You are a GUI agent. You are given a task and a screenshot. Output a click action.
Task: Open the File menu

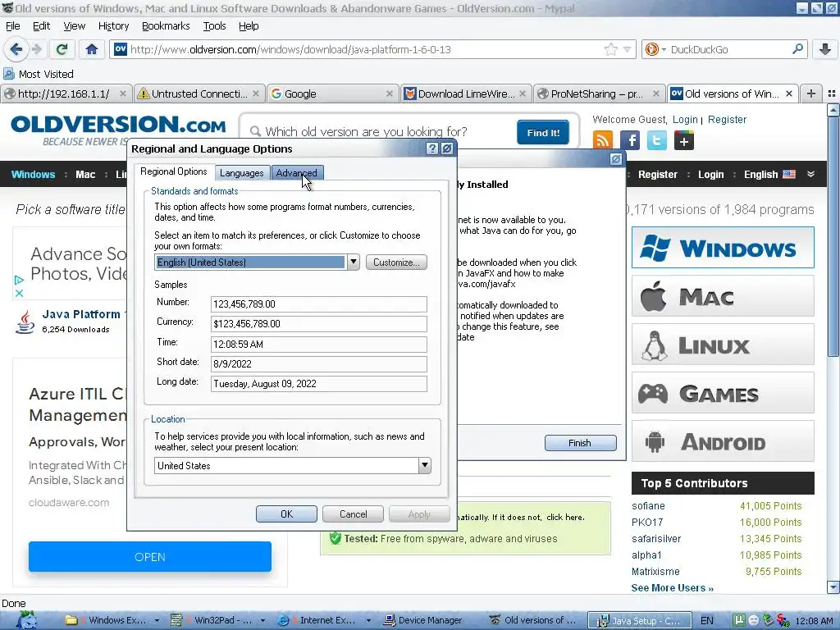coord(13,25)
